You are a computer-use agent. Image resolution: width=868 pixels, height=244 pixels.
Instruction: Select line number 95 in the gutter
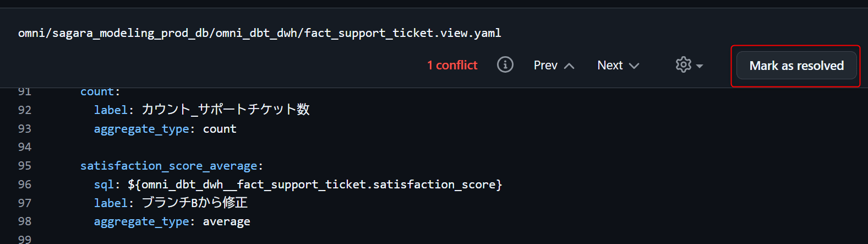pyautogui.click(x=25, y=166)
